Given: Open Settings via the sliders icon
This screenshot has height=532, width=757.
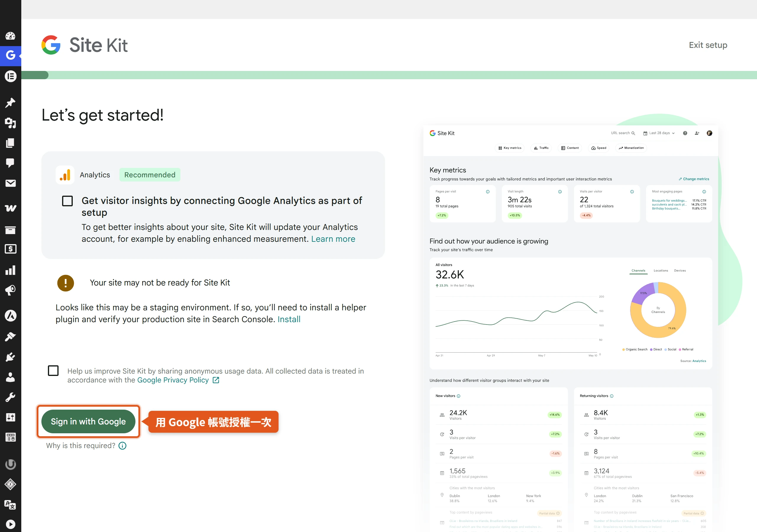Looking at the screenshot, I should (x=10, y=417).
